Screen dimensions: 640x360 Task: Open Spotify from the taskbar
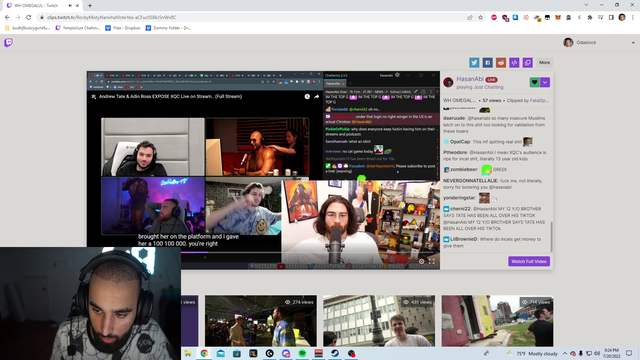click(302, 353)
